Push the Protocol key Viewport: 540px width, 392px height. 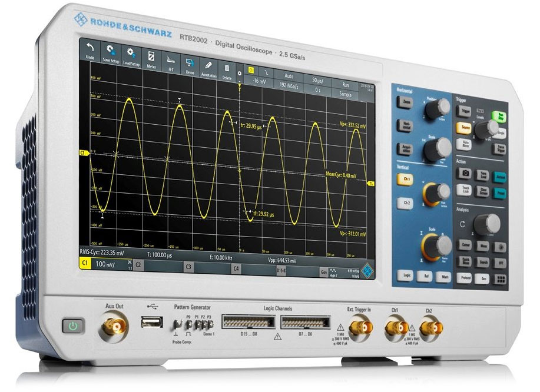coord(465,278)
